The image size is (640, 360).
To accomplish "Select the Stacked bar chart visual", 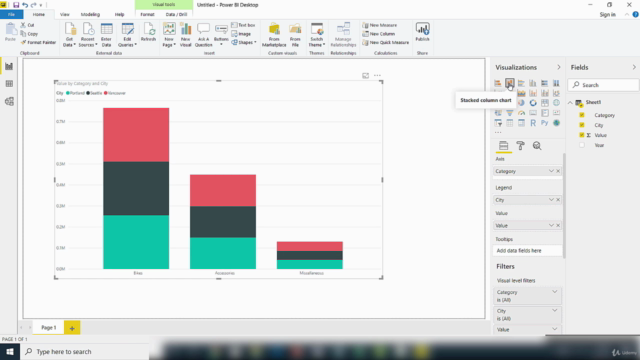I will tap(498, 83).
